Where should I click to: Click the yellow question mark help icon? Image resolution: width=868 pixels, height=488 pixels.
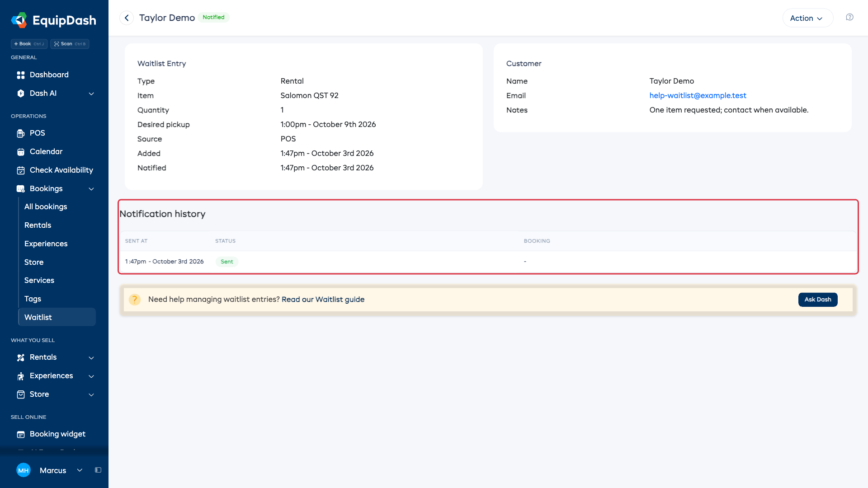135,300
